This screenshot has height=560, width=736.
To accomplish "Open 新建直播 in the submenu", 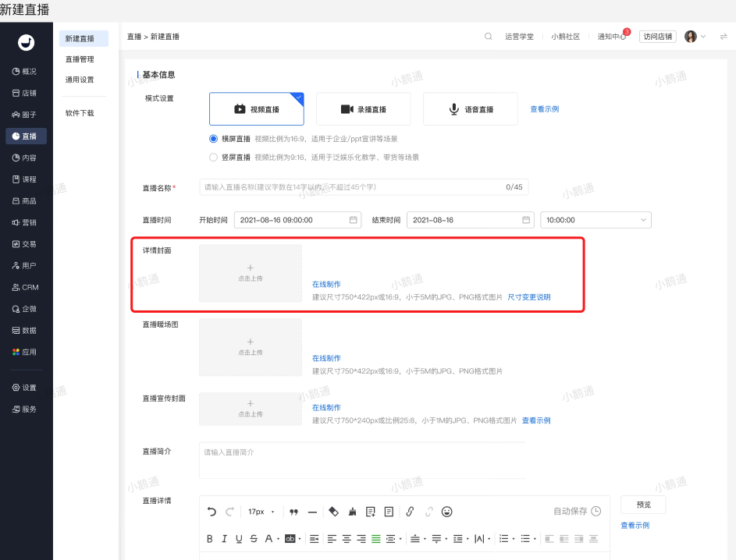I will tap(84, 38).
